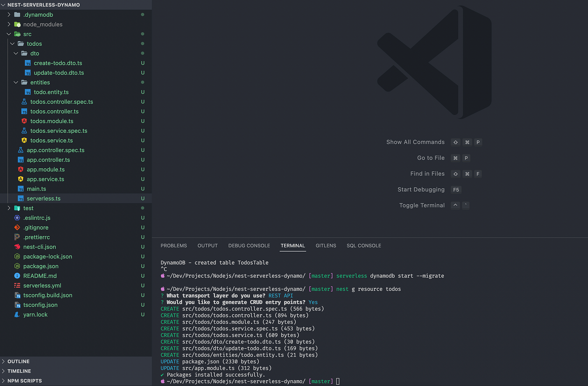Click 'DynamoDB - created table TodosTable' line

pos(214,263)
